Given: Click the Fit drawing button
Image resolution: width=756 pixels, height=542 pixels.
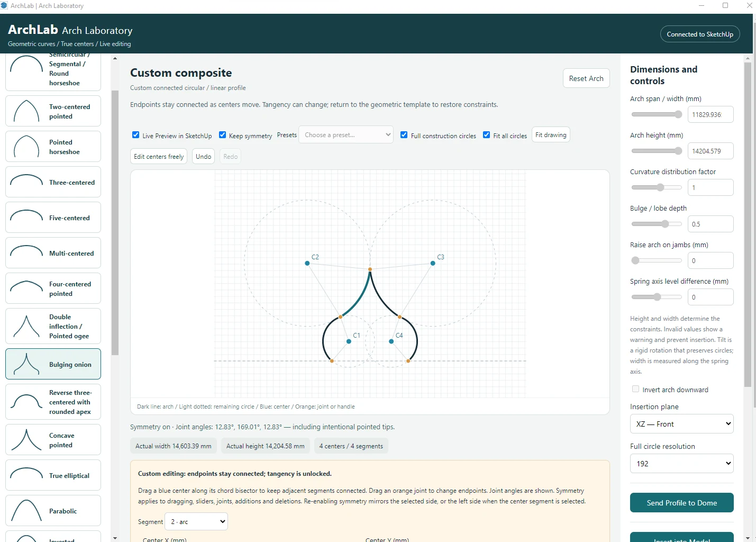Looking at the screenshot, I should (x=551, y=135).
